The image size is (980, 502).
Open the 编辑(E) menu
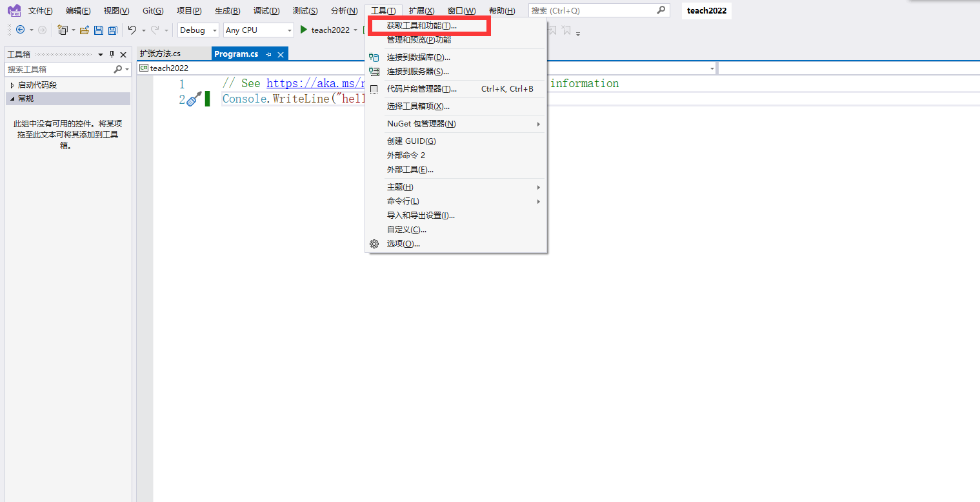(78, 11)
